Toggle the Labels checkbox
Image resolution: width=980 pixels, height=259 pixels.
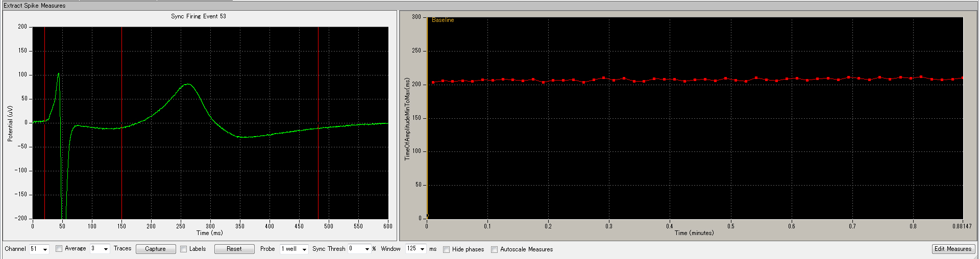pos(184,249)
